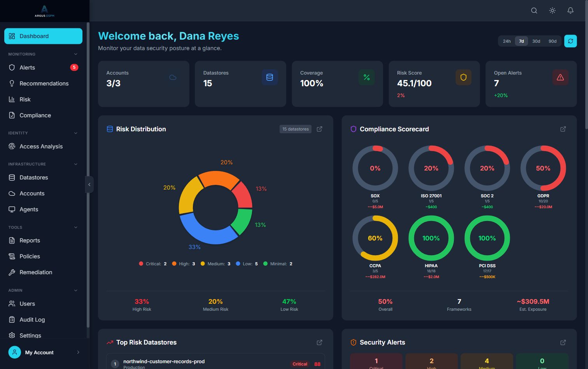This screenshot has width=588, height=369.
Task: Click the High alerts count tile
Action: [x=431, y=362]
